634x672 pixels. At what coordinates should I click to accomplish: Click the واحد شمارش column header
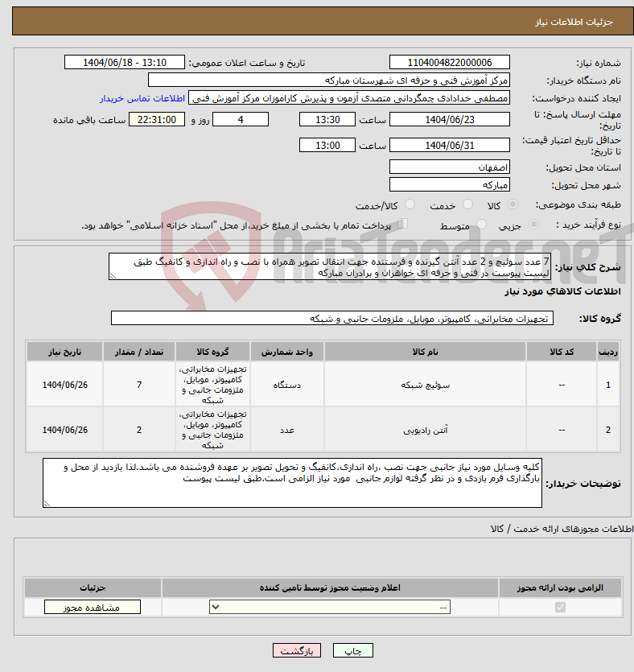287,352
